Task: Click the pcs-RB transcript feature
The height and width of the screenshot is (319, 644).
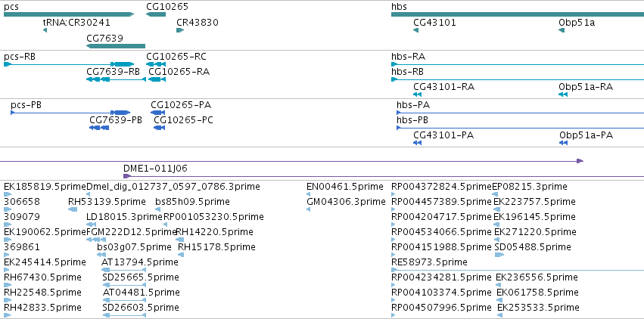Action: point(69,64)
